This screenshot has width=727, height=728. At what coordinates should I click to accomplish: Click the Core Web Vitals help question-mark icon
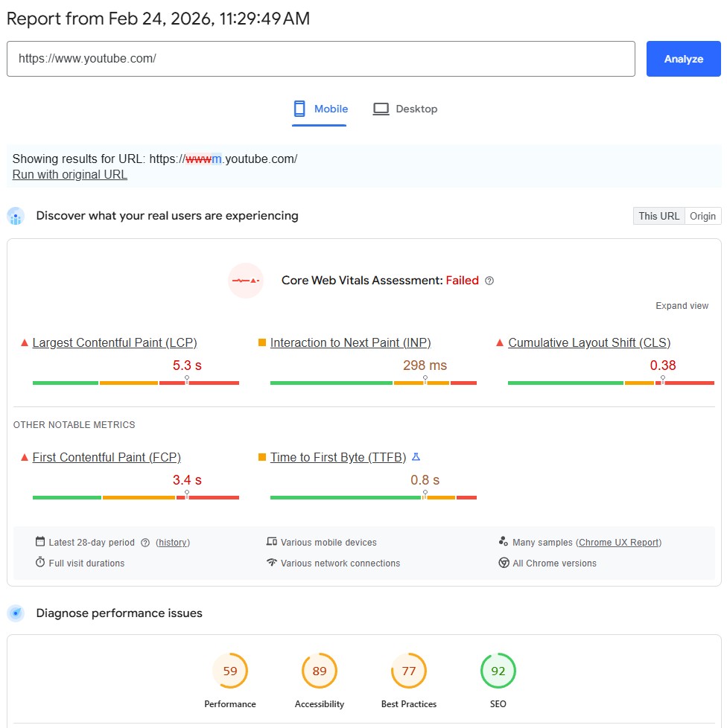click(489, 281)
